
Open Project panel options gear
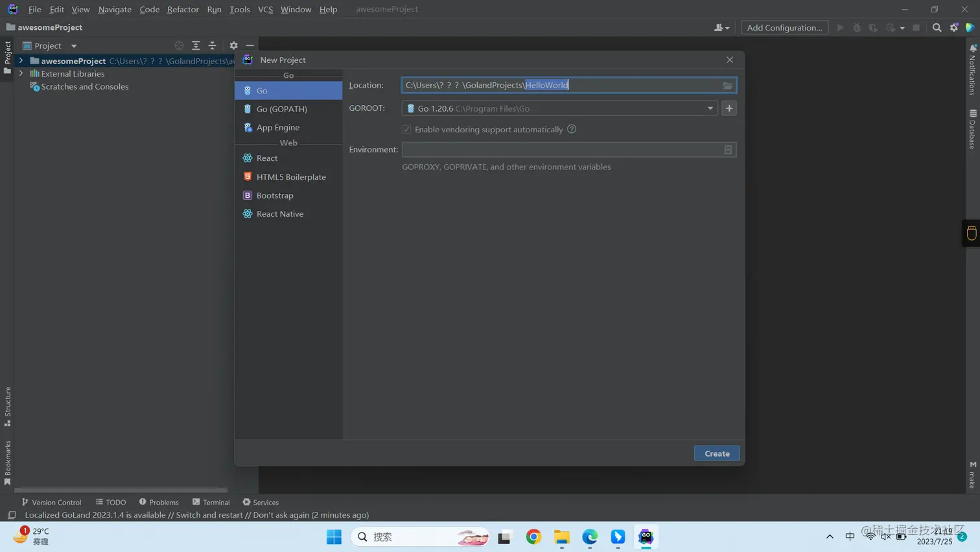pyautogui.click(x=233, y=45)
